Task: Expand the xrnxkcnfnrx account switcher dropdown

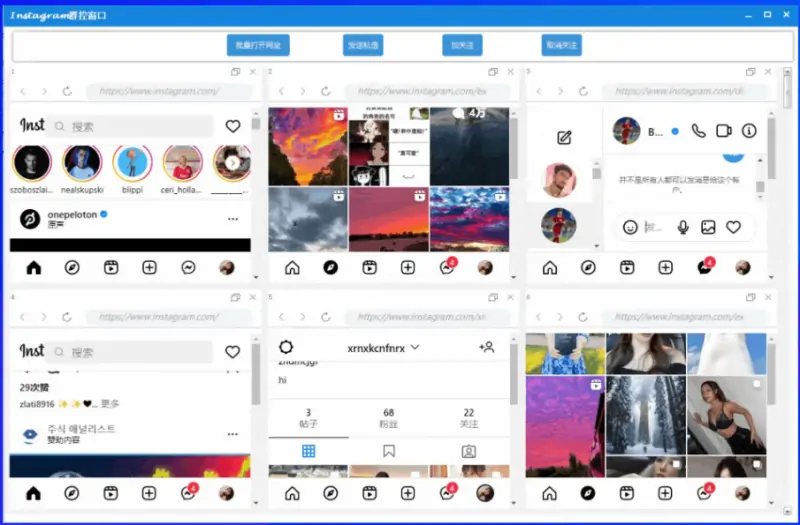Action: 415,347
